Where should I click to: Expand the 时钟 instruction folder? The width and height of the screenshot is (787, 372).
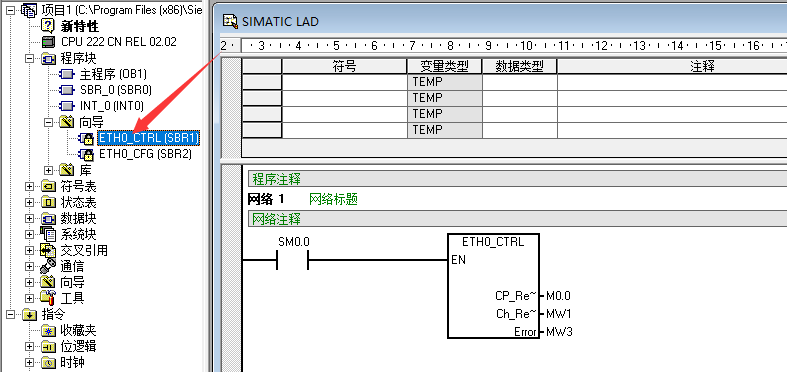30,362
